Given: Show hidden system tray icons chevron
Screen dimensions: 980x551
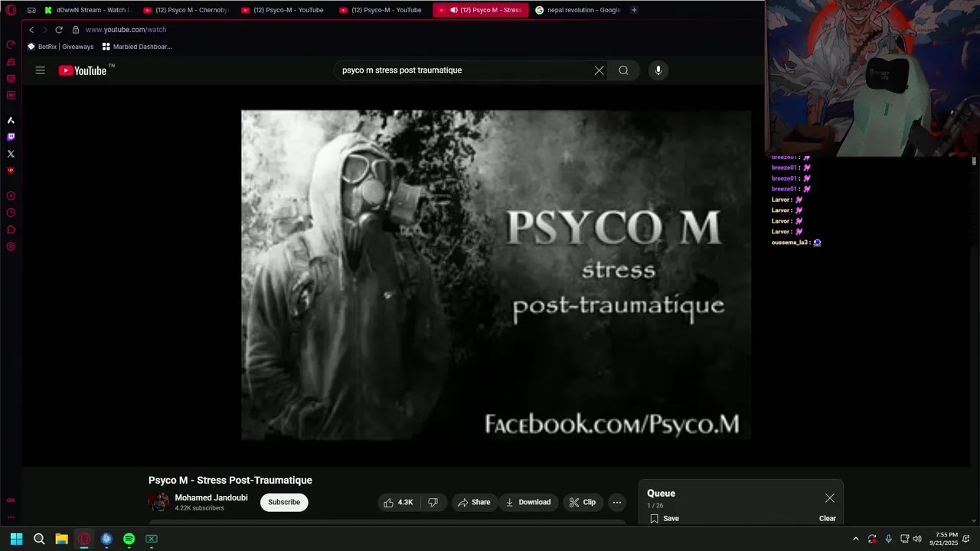Looking at the screenshot, I should tap(855, 539).
